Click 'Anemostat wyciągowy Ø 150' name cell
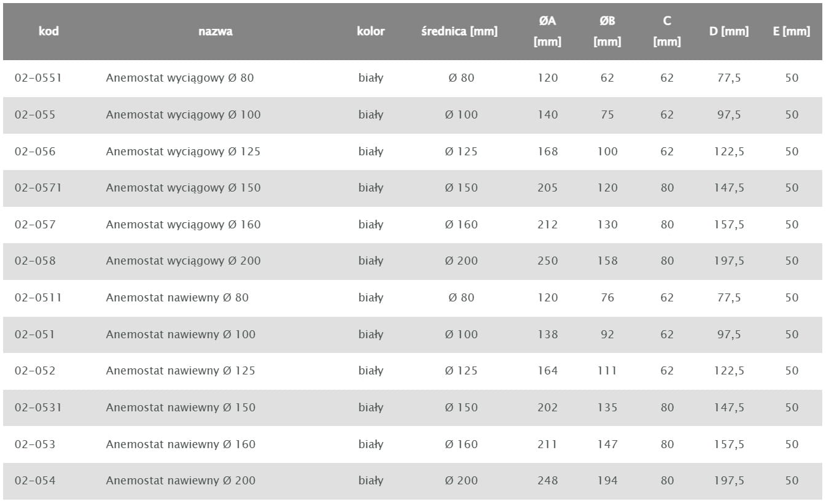The image size is (826, 504). coord(183,188)
